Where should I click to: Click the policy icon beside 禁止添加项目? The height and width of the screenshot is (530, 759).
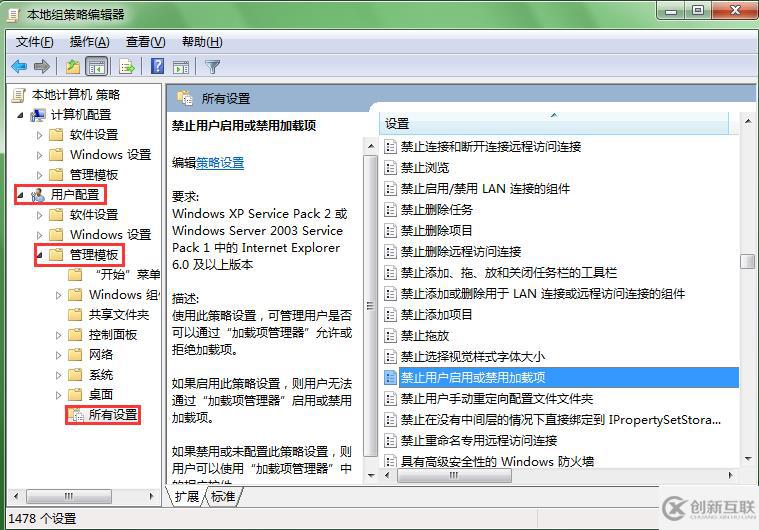390,315
